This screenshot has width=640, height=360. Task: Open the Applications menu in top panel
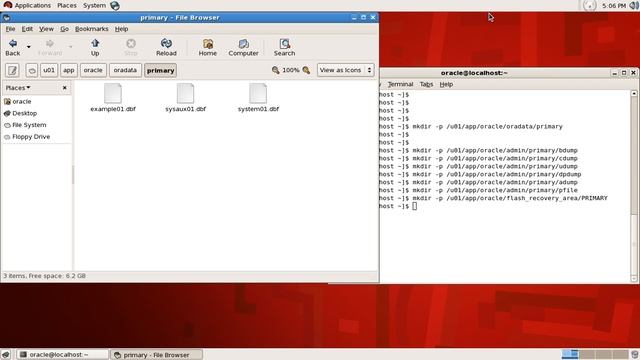tap(27, 5)
